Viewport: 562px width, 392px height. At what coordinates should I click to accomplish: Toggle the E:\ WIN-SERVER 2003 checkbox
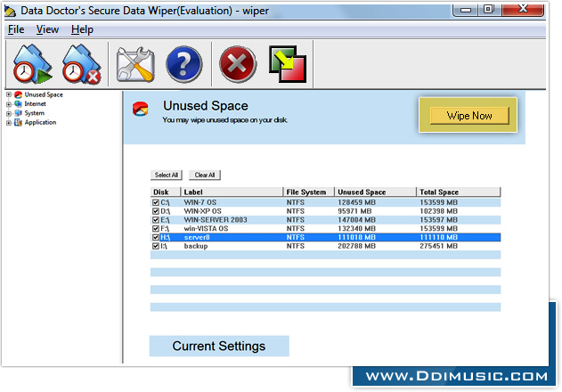pyautogui.click(x=156, y=219)
